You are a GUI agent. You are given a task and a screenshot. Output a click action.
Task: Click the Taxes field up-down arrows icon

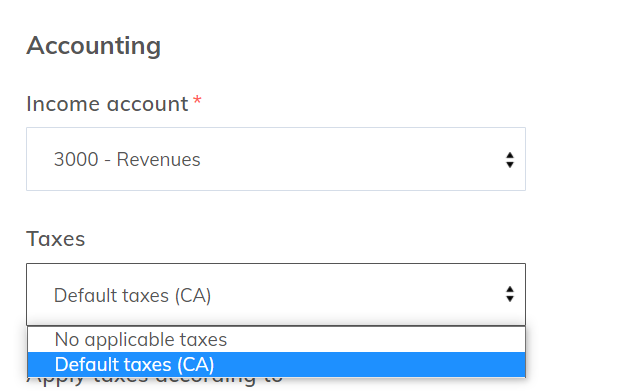coord(510,294)
